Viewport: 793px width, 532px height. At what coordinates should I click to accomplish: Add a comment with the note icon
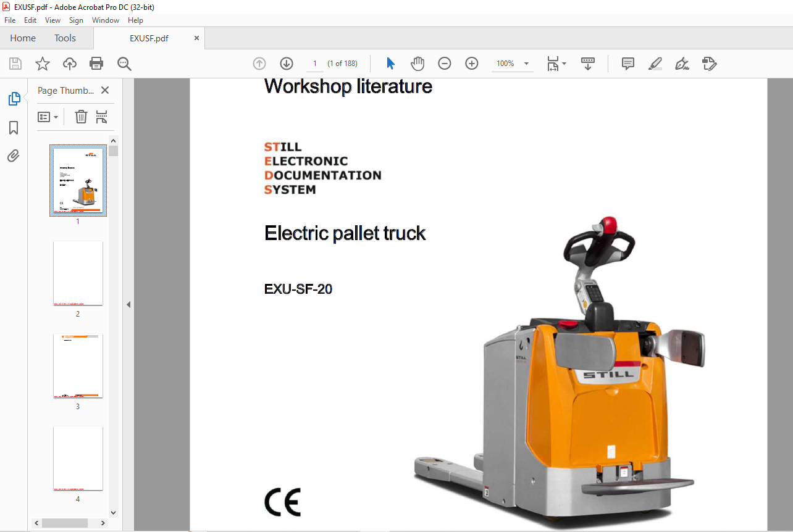tap(628, 64)
